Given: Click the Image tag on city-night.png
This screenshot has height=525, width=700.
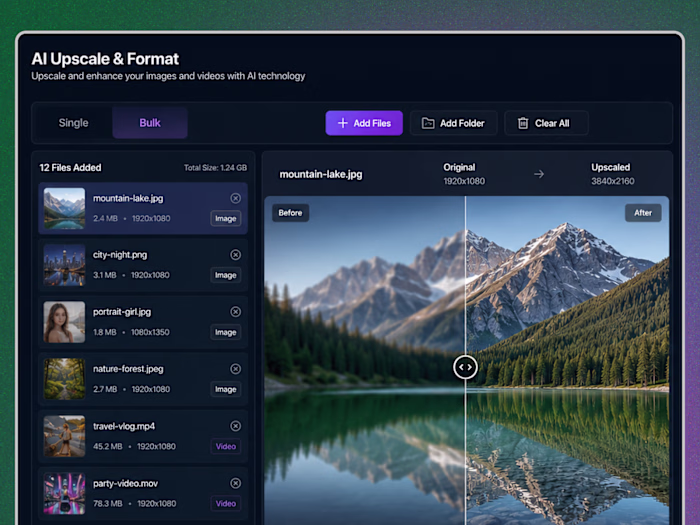Looking at the screenshot, I should 225,275.
